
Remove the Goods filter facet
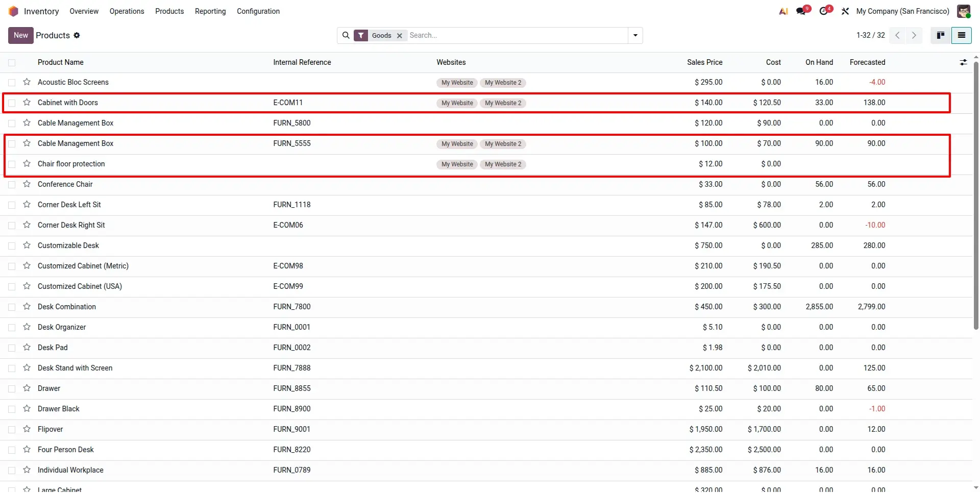click(400, 36)
